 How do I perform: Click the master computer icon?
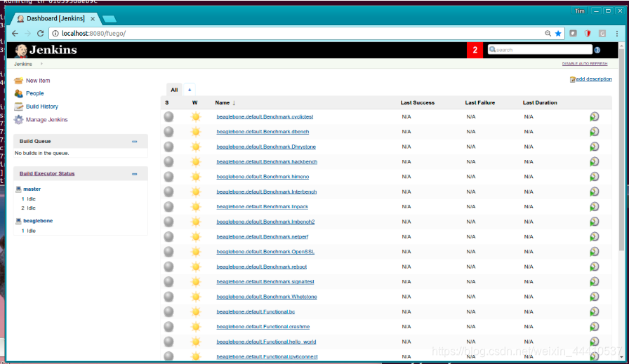[18, 189]
